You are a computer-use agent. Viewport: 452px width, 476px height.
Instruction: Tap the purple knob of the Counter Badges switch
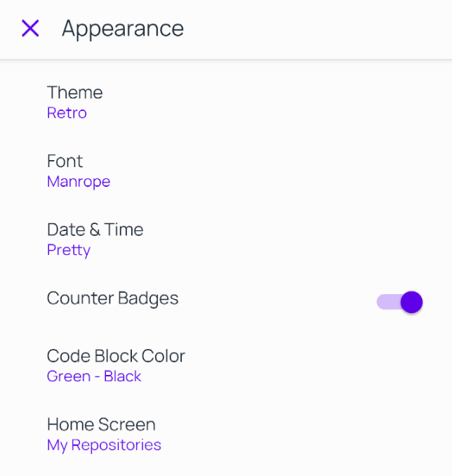411,302
